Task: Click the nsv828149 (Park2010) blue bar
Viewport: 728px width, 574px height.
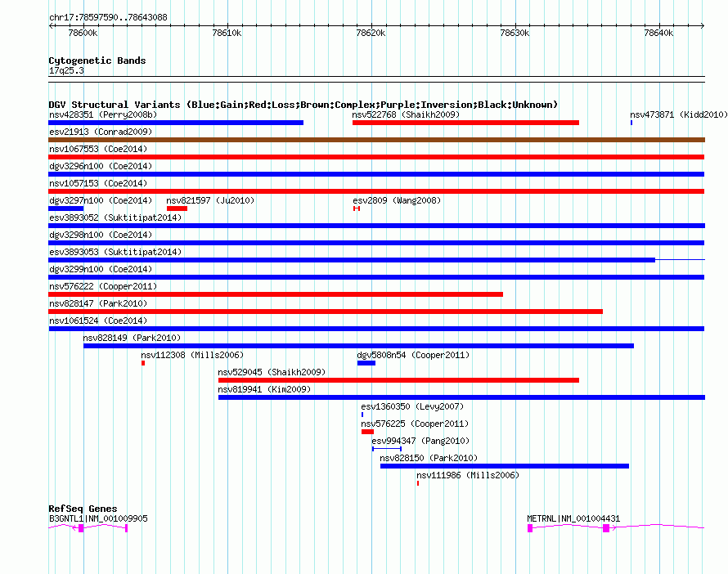Action: coord(358,346)
